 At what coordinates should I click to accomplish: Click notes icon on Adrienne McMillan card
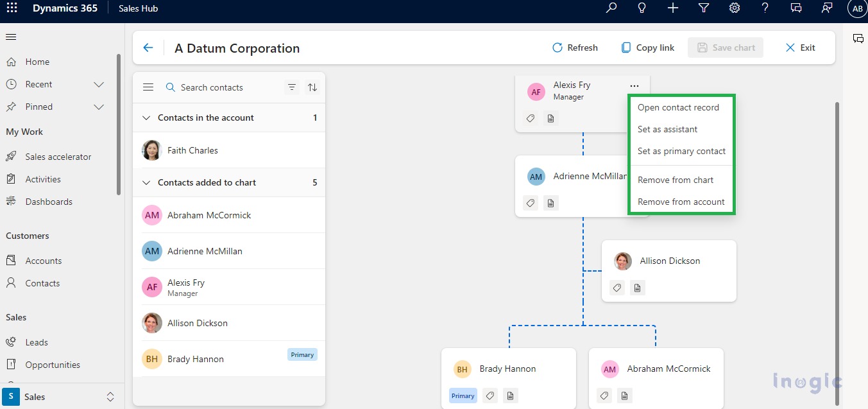tap(550, 203)
